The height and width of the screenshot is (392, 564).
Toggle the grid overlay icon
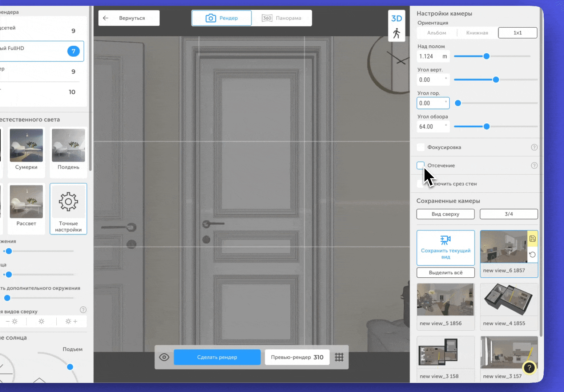point(339,357)
